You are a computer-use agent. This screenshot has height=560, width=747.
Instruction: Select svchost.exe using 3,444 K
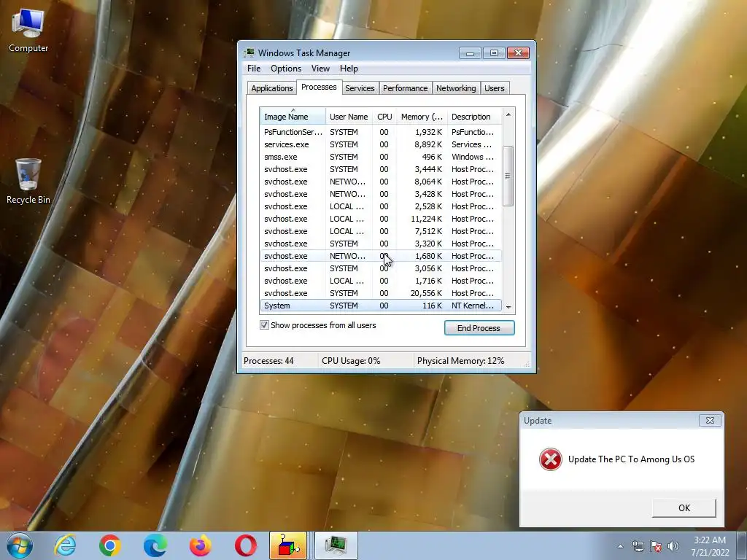(381, 169)
